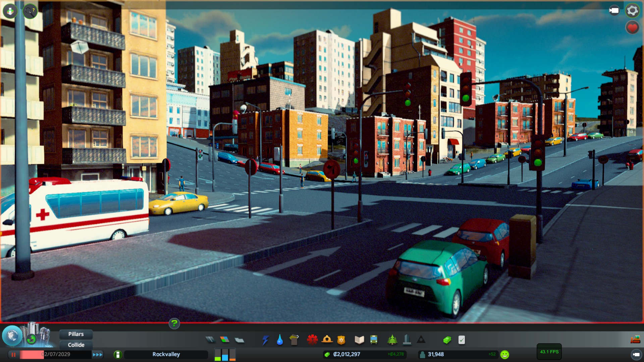Open the Garbage services menu

(x=294, y=340)
